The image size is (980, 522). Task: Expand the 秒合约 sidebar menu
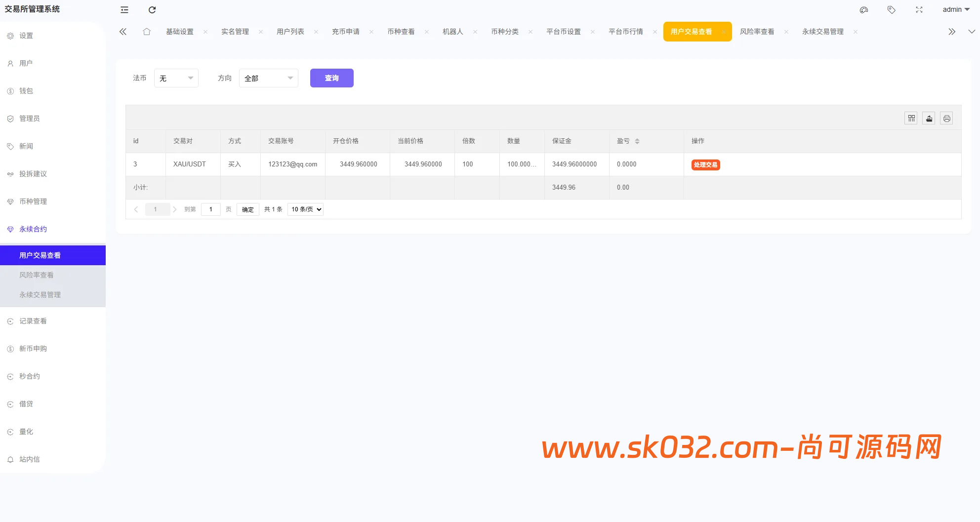[53, 376]
